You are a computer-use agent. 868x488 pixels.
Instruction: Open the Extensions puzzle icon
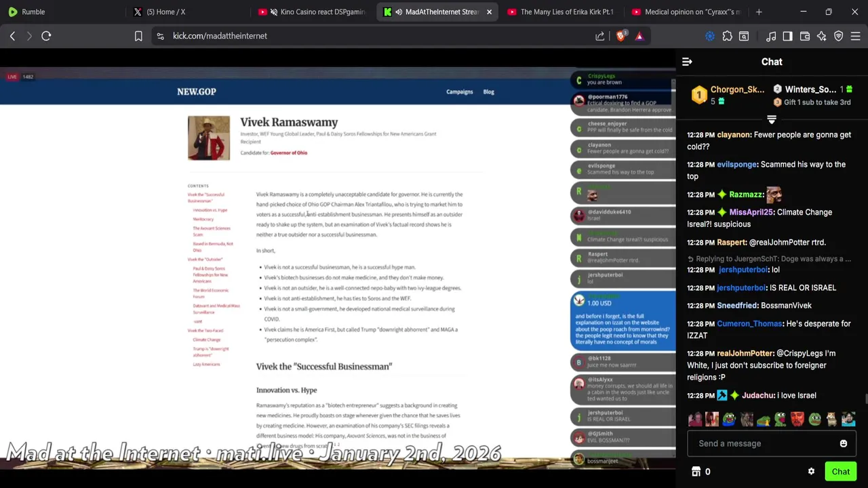click(727, 36)
